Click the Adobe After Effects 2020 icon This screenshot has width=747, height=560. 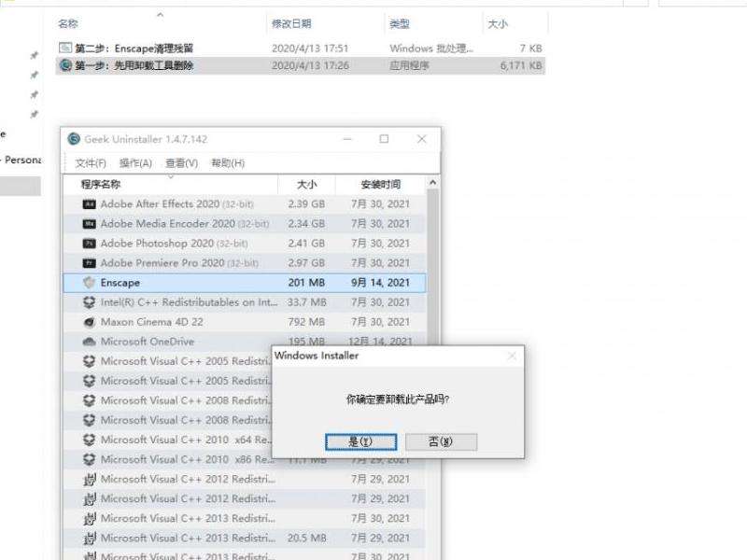coord(89,203)
